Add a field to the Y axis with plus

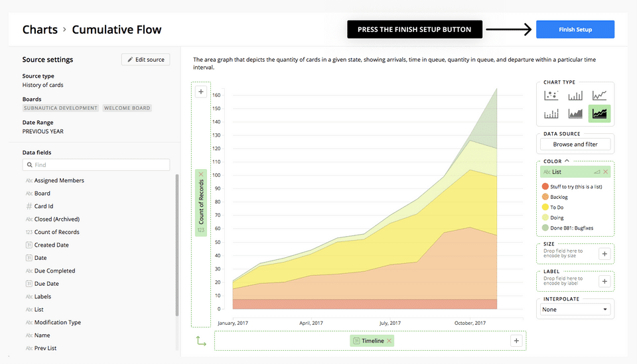(200, 91)
